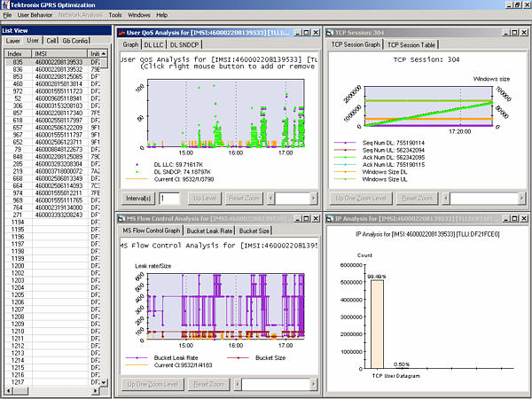
Task: Open the Tools menu
Action: pos(115,15)
